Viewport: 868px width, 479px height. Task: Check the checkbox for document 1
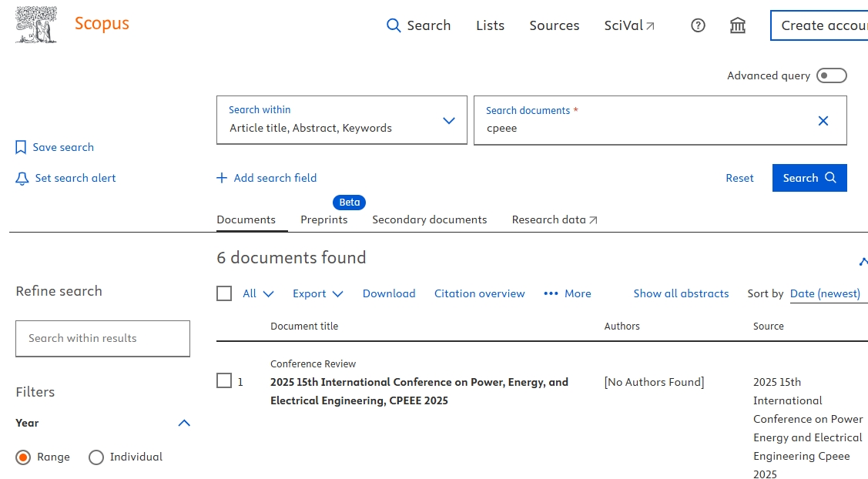tap(224, 381)
